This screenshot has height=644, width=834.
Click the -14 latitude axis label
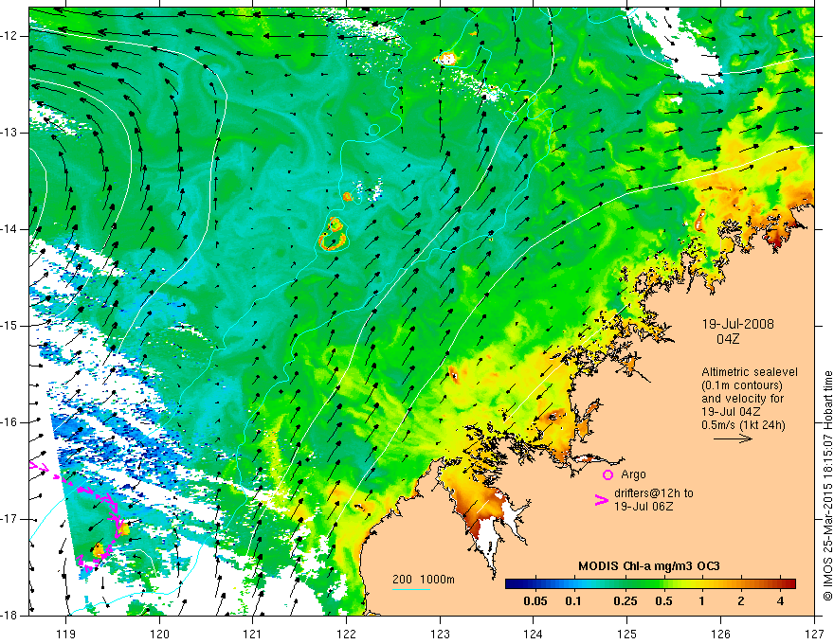coord(10,229)
